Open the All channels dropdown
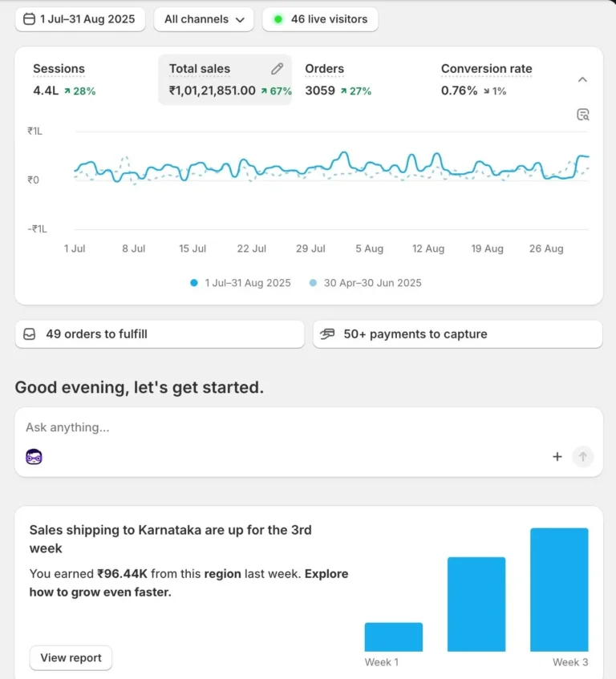The width and height of the screenshot is (616, 679). [204, 19]
